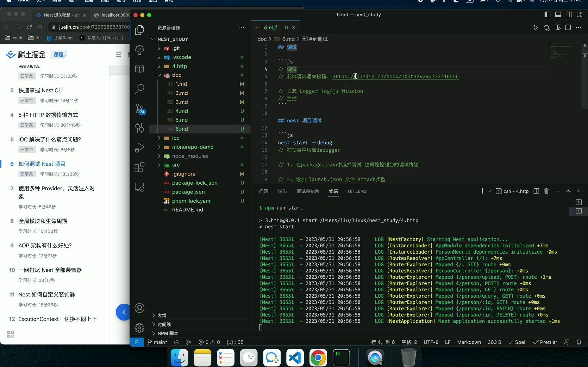This screenshot has width=588, height=367.
Task: Switch to 问题 problems tab
Action: (264, 191)
